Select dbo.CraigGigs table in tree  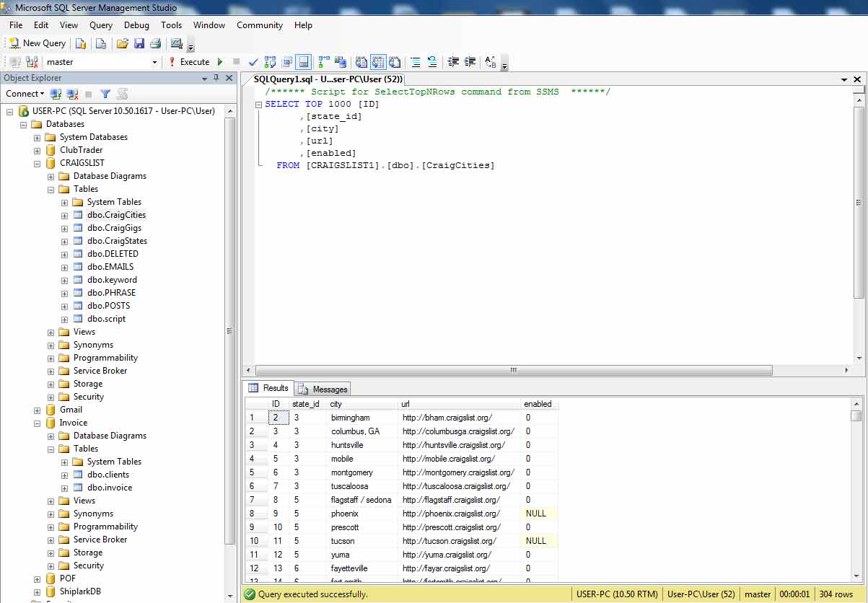tap(114, 228)
